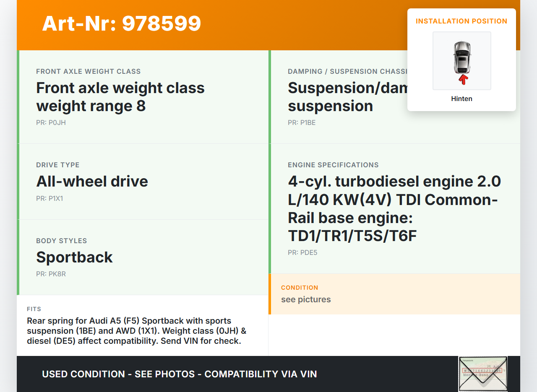
Task: Click the PR: PDE5 code
Action: click(x=302, y=253)
